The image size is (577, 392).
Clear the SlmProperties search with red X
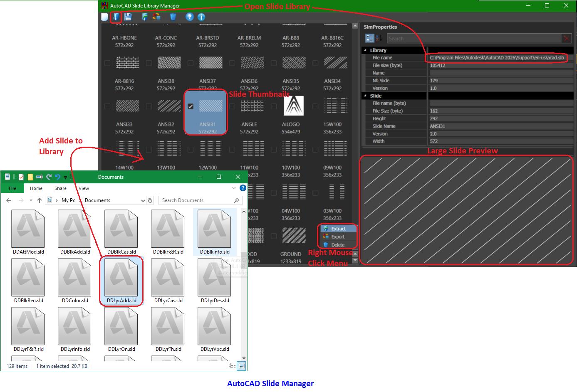tap(566, 38)
